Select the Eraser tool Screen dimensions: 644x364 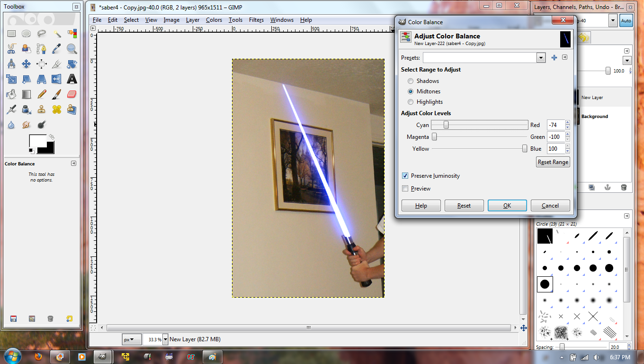coord(72,94)
